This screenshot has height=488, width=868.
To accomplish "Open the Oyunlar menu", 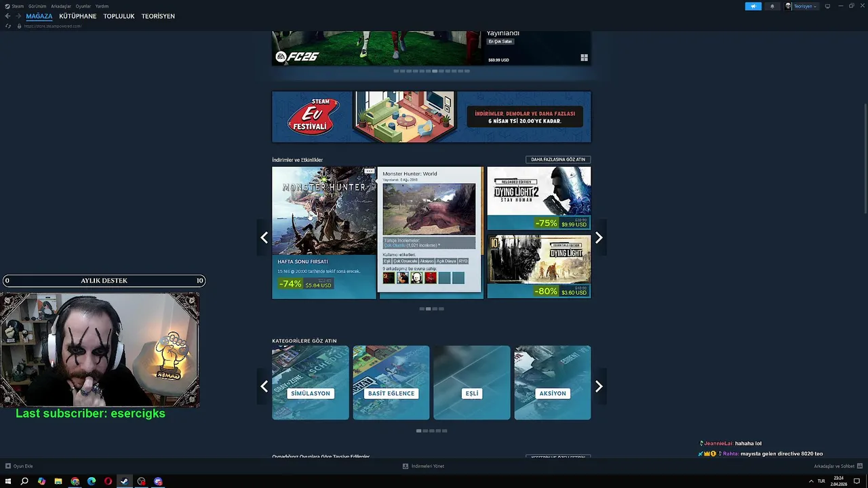I will tap(83, 6).
